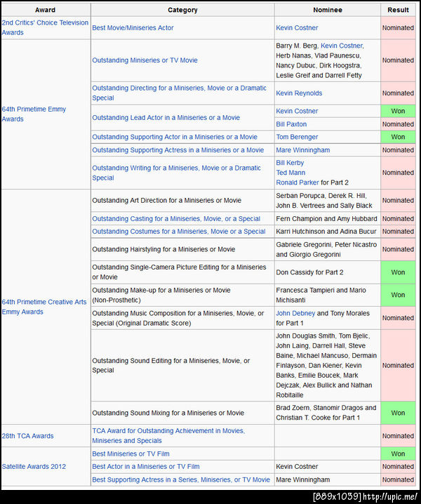Click Don Cassidy for Part 2 cell
The width and height of the screenshot is (421, 504).
pyautogui.click(x=328, y=272)
